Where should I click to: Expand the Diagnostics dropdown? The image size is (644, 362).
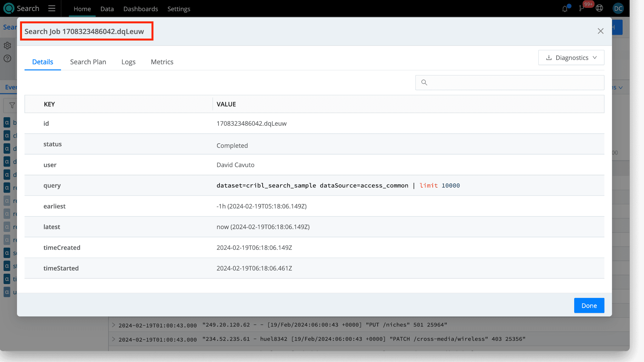571,58
